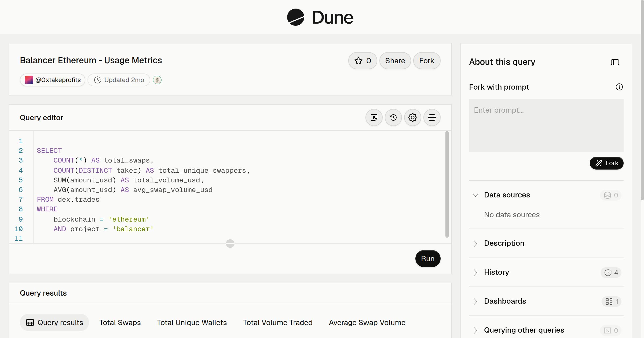
Task: Click the query note icon in the editor toolbar
Action: [374, 117]
